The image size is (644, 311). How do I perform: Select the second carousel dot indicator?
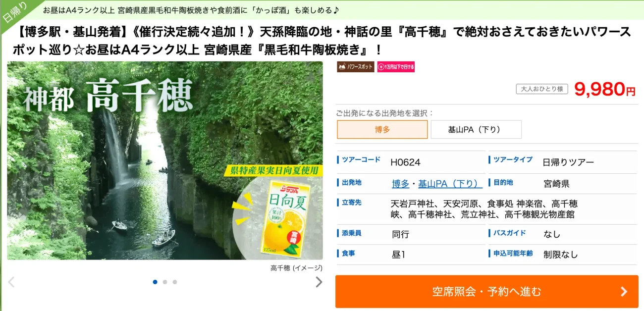(x=165, y=282)
